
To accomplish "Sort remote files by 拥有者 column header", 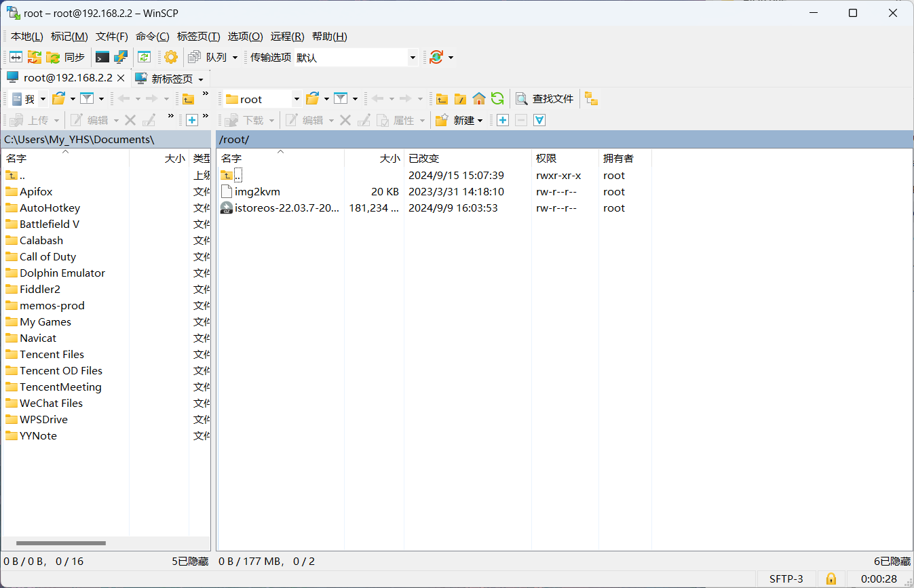I will 625,158.
